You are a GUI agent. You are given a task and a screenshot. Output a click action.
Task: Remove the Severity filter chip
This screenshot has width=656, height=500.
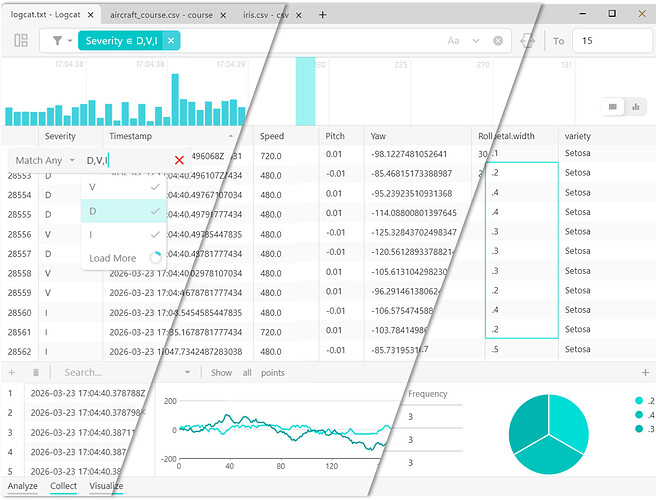click(171, 41)
